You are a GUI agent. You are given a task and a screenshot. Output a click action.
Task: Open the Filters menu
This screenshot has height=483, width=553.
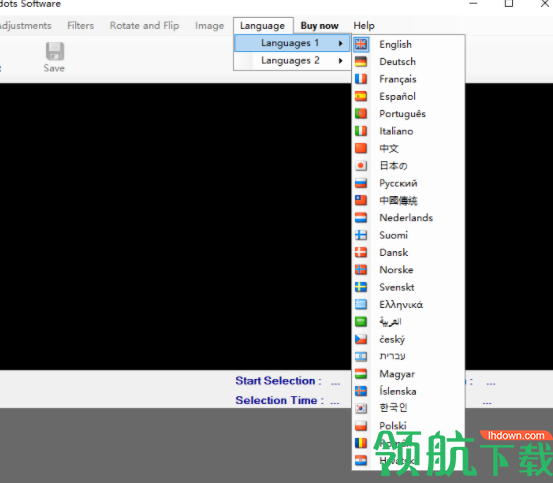81,26
